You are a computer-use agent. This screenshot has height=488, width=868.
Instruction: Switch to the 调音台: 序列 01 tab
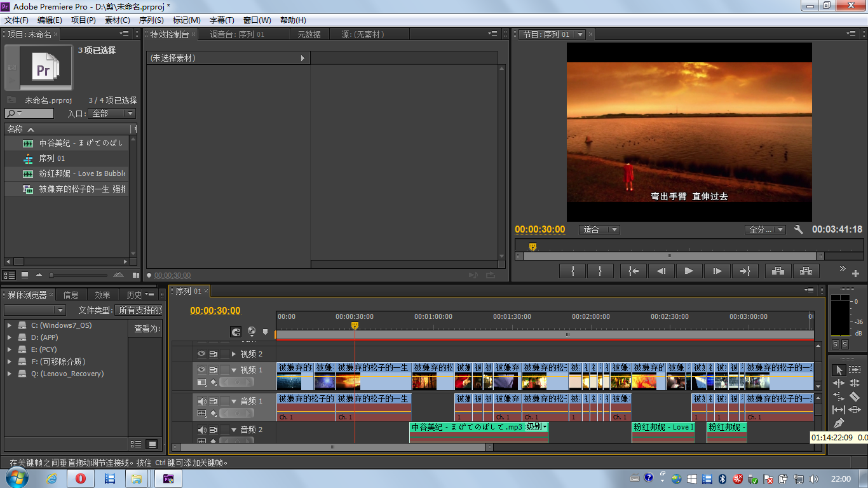(237, 34)
